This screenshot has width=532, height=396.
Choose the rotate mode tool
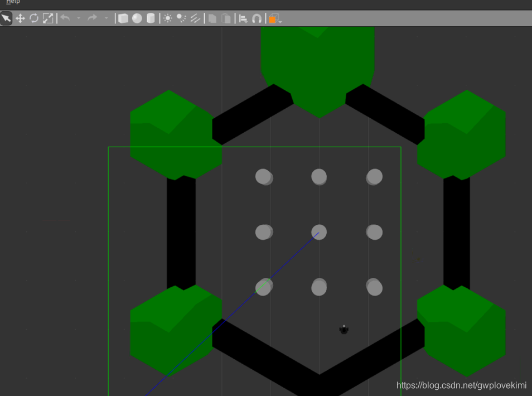tap(34, 18)
